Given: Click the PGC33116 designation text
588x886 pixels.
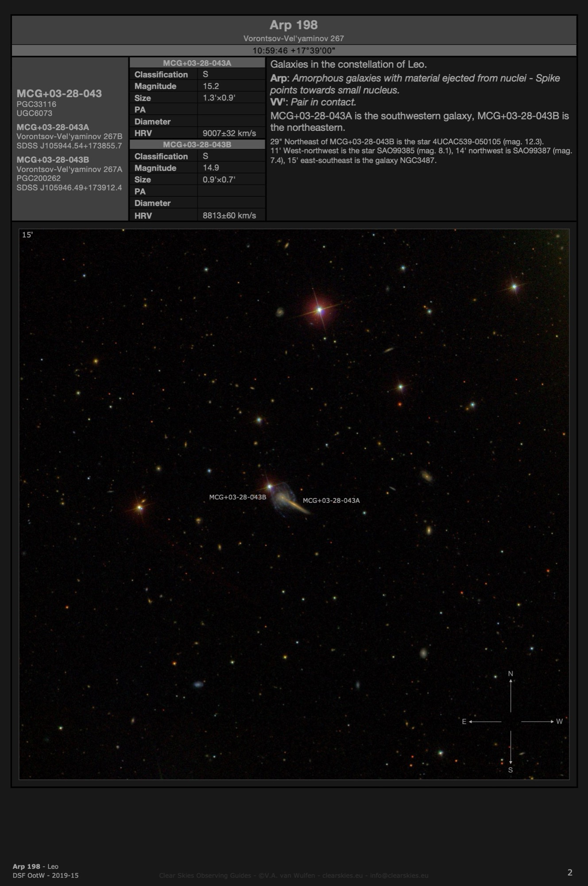Looking at the screenshot, I should (36, 104).
